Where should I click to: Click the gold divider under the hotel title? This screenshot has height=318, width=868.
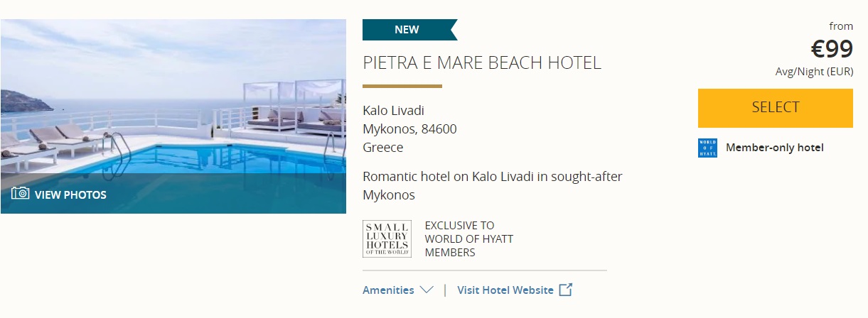[x=402, y=87]
